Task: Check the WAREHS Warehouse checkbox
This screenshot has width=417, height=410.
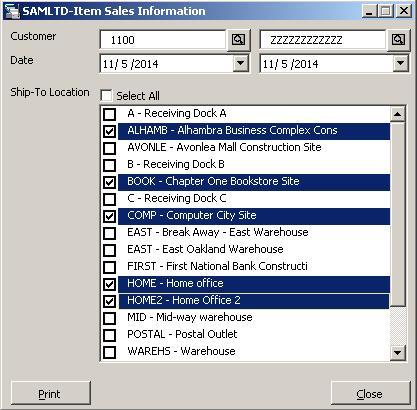Action: (109, 352)
